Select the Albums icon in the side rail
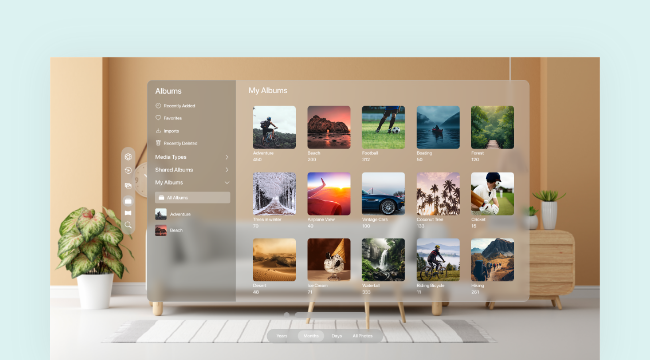This screenshot has width=650, height=360. [x=128, y=201]
